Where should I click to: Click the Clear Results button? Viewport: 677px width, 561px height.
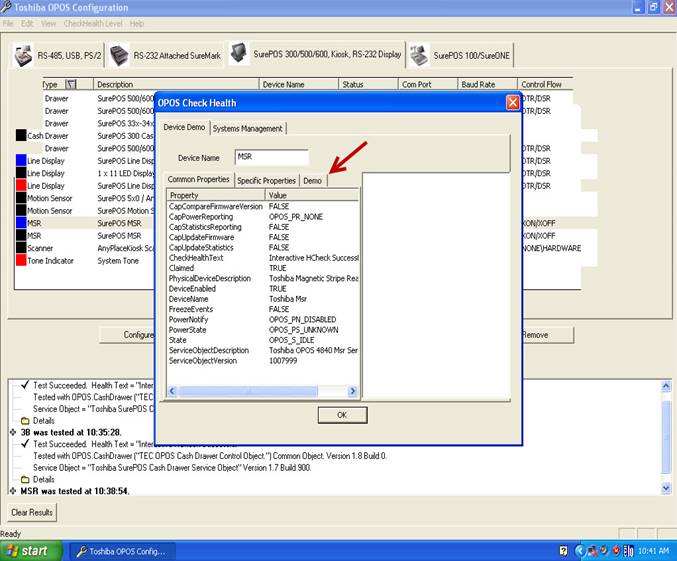point(33,512)
